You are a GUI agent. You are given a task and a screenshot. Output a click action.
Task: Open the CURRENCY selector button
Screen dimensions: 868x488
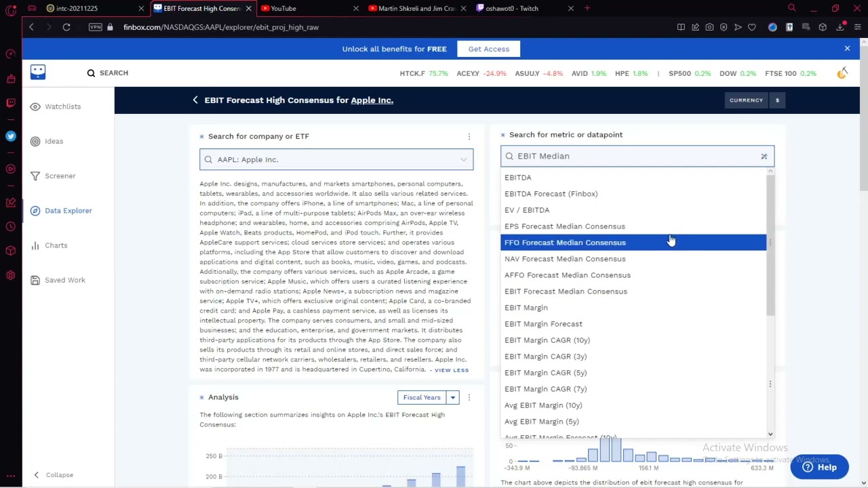746,100
